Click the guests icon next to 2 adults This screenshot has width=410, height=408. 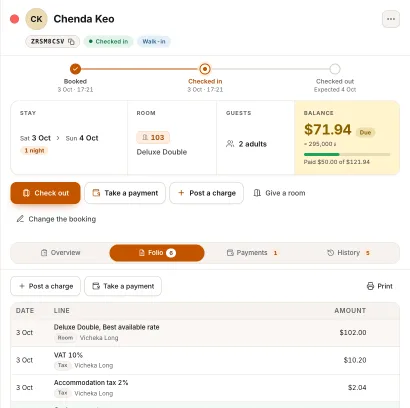(230, 144)
